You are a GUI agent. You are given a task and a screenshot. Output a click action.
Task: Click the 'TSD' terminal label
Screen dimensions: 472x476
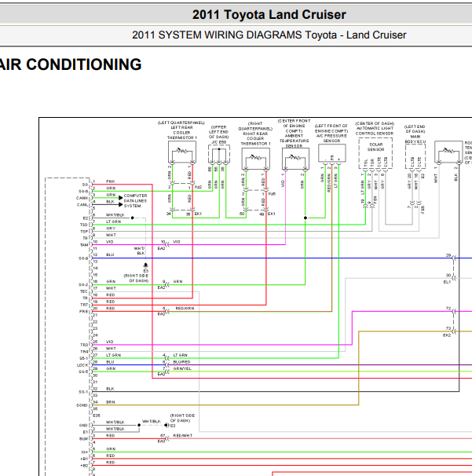[x=84, y=225]
